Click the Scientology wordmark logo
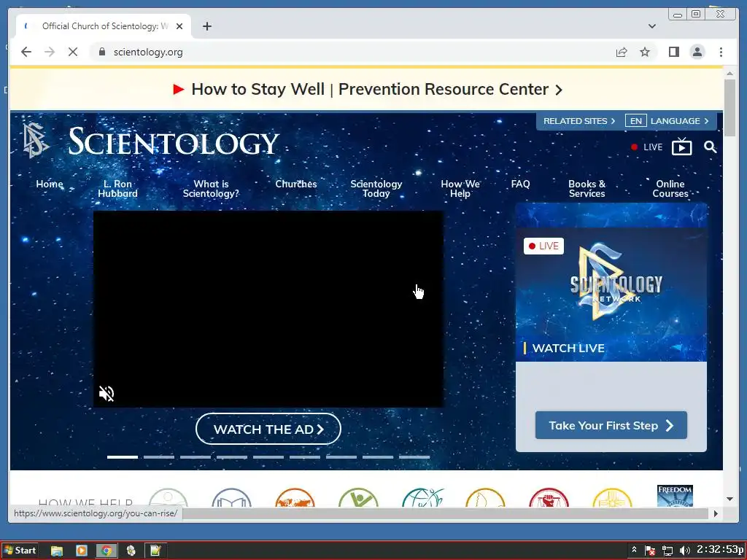747x560 pixels. pos(174,141)
